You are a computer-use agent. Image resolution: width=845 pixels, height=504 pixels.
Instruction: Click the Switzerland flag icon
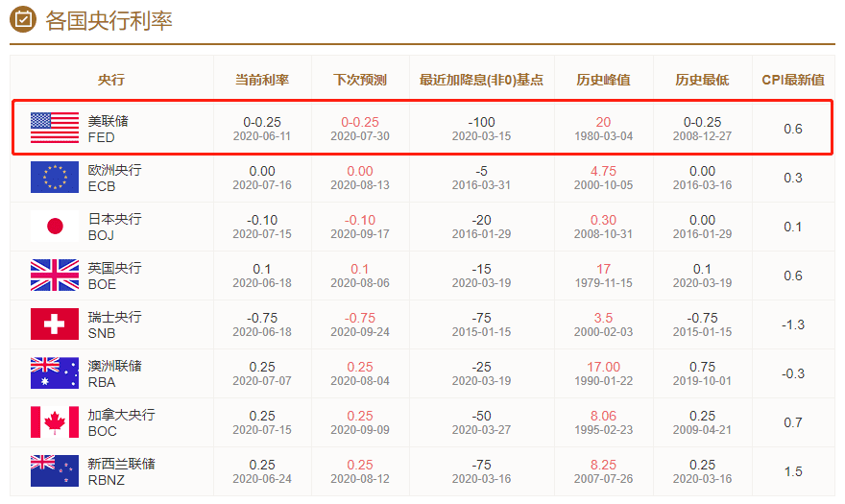coord(55,324)
